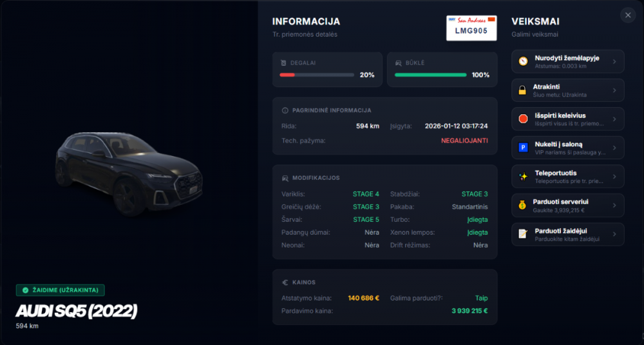Select Išspirti keleivius action

point(567,119)
